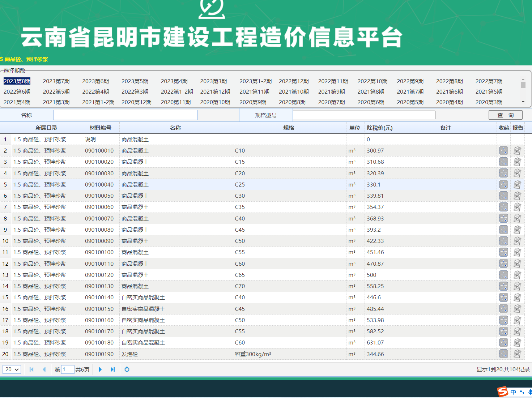Favorite the C45 row 090100080
The width and height of the screenshot is (532, 398).
pyautogui.click(x=503, y=230)
